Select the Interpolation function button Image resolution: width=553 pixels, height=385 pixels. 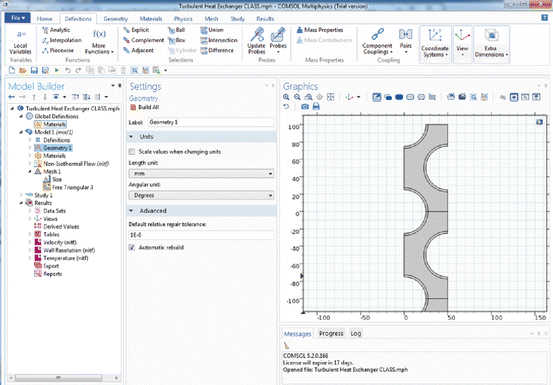pos(62,40)
